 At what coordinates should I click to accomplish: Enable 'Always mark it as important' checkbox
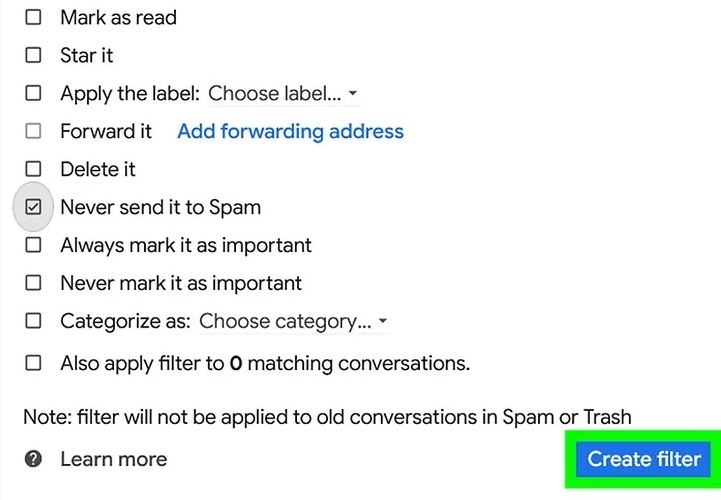pos(33,245)
